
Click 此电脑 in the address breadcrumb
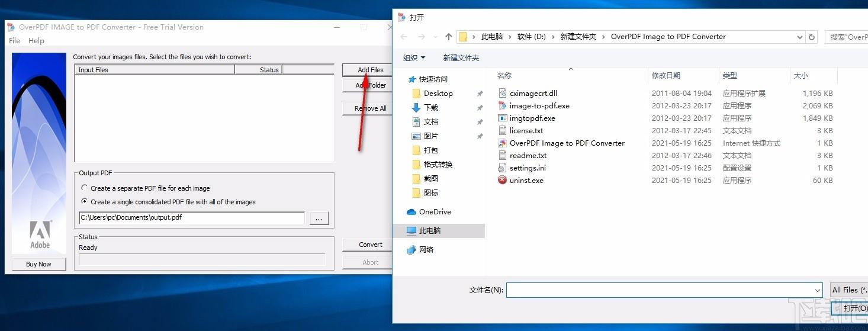pyautogui.click(x=492, y=37)
